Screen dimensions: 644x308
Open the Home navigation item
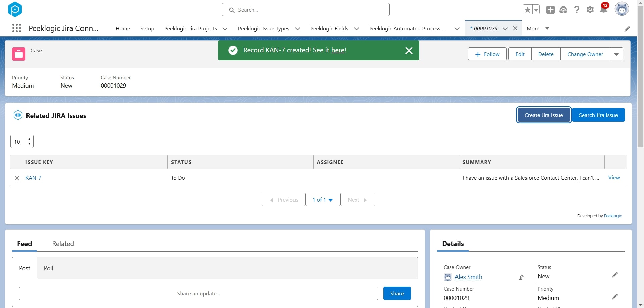[x=122, y=28]
